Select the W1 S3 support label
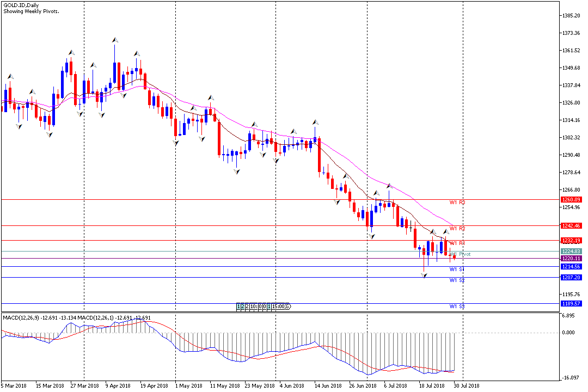Screen dimensions: 588x392 457,307
